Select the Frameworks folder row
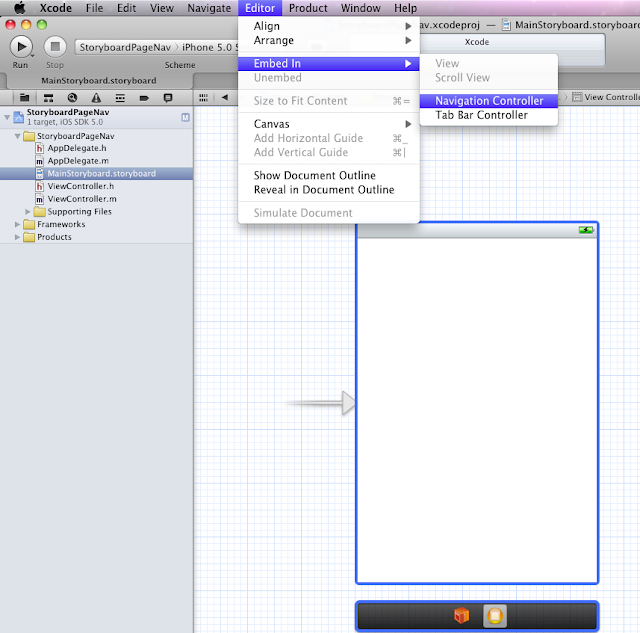This screenshot has height=633, width=640. point(96,224)
